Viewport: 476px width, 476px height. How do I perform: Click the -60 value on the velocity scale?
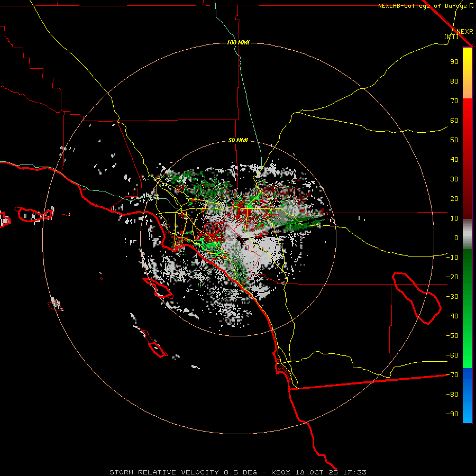point(452,355)
